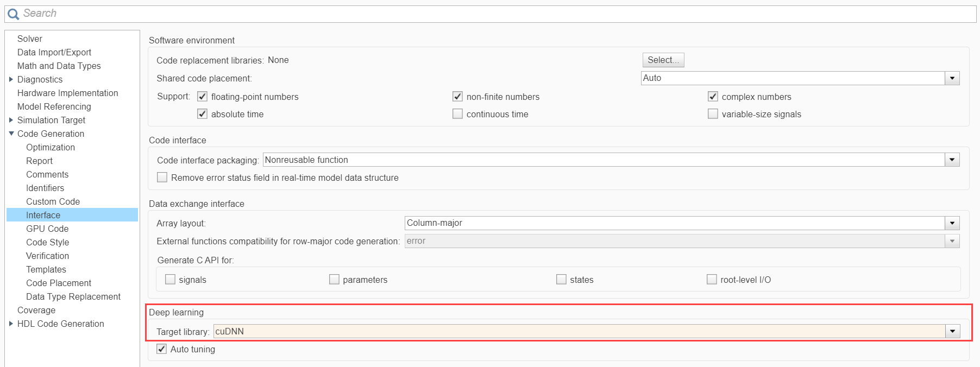
Task: Select the Solver pane
Action: point(30,39)
